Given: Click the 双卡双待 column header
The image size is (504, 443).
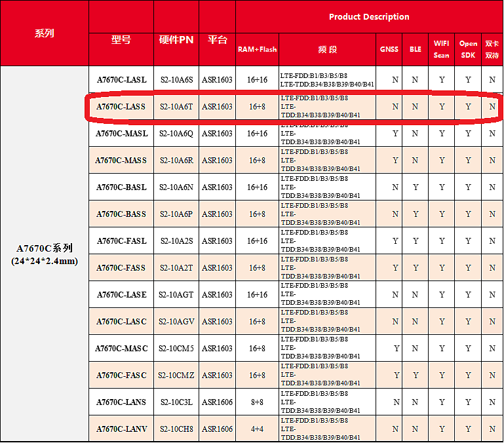Looking at the screenshot, I should [492, 50].
